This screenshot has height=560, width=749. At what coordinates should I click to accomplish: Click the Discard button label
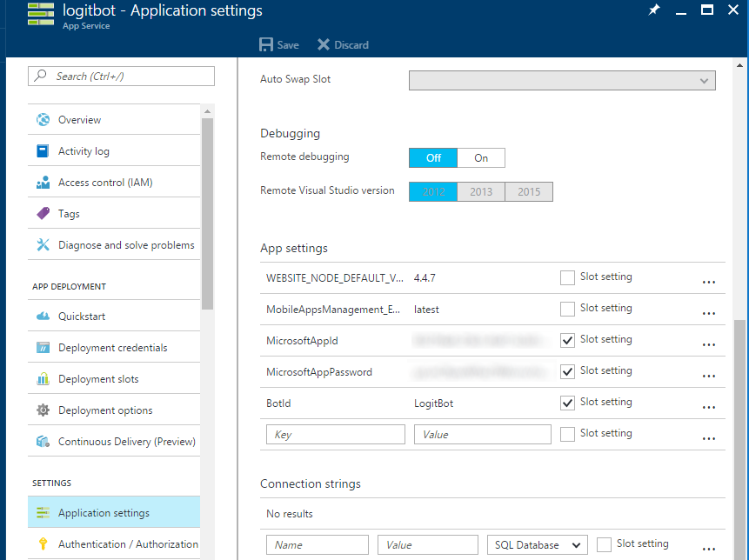pos(351,45)
